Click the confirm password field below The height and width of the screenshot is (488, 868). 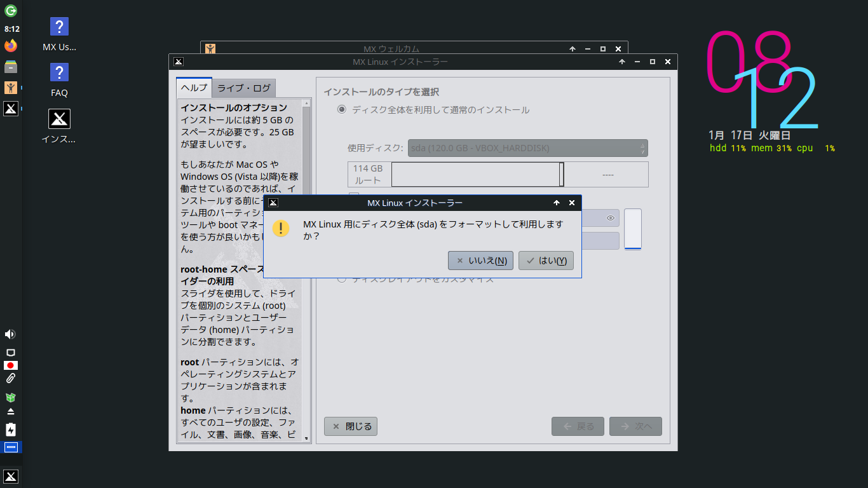[600, 241]
